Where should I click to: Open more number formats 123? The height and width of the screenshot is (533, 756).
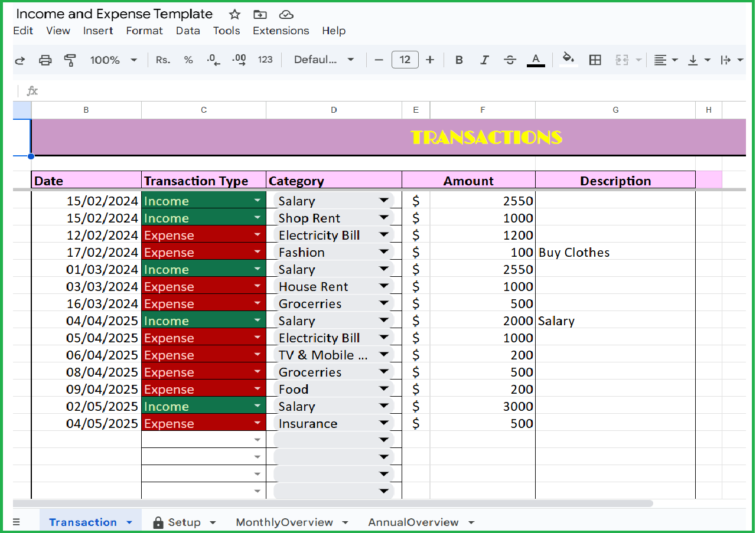(265, 60)
